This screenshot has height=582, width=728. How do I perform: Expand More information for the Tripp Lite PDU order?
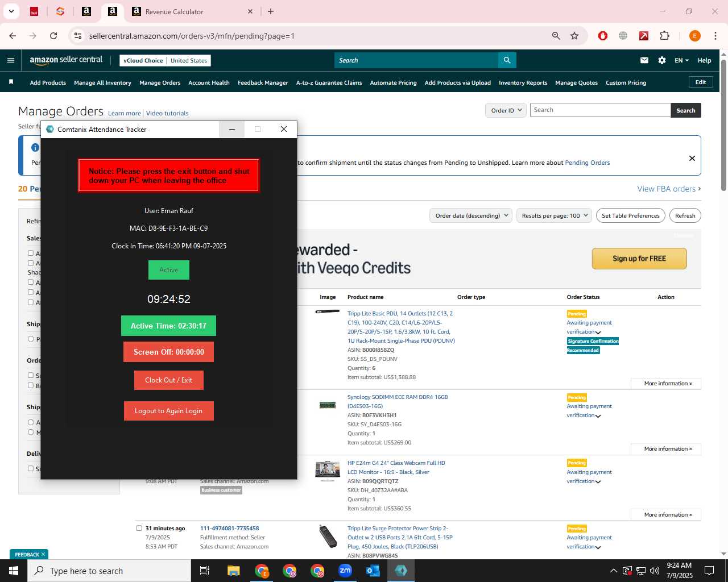(666, 384)
